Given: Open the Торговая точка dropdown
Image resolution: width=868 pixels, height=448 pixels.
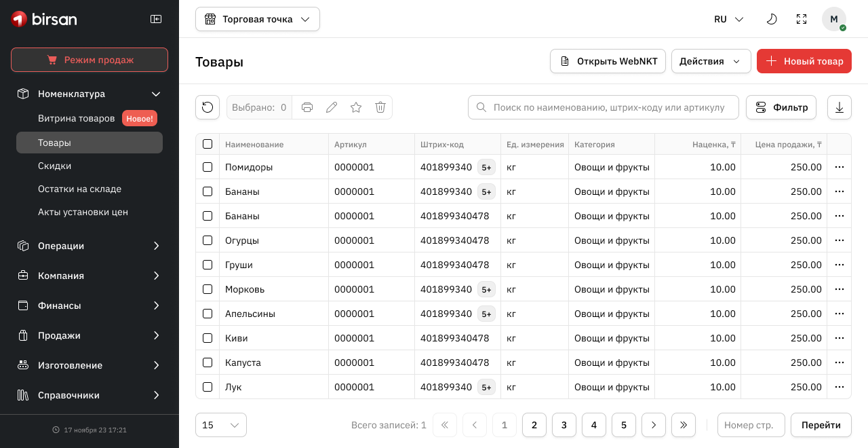Looking at the screenshot, I should [x=258, y=19].
